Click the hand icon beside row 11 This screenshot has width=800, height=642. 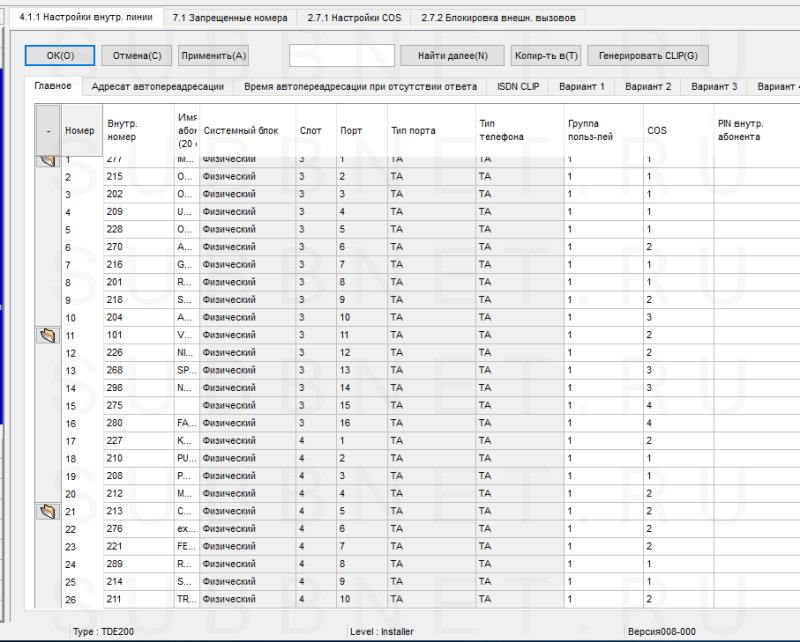48,335
